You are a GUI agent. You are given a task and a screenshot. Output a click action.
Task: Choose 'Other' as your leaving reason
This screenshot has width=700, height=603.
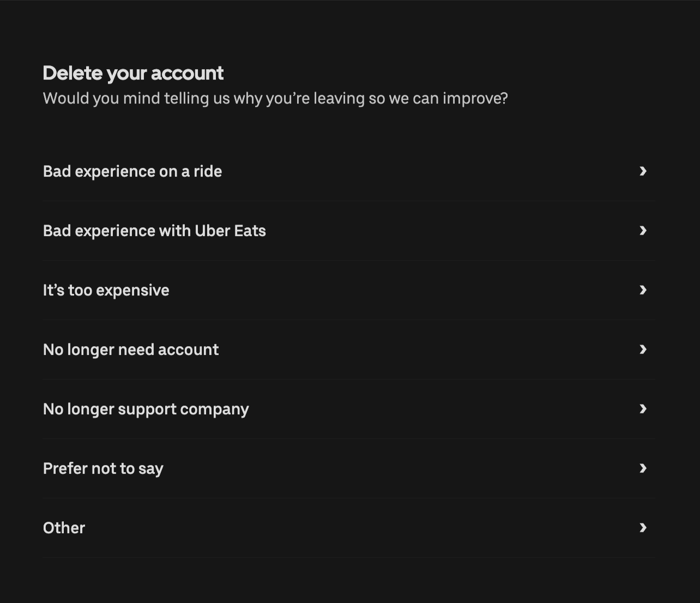point(64,528)
